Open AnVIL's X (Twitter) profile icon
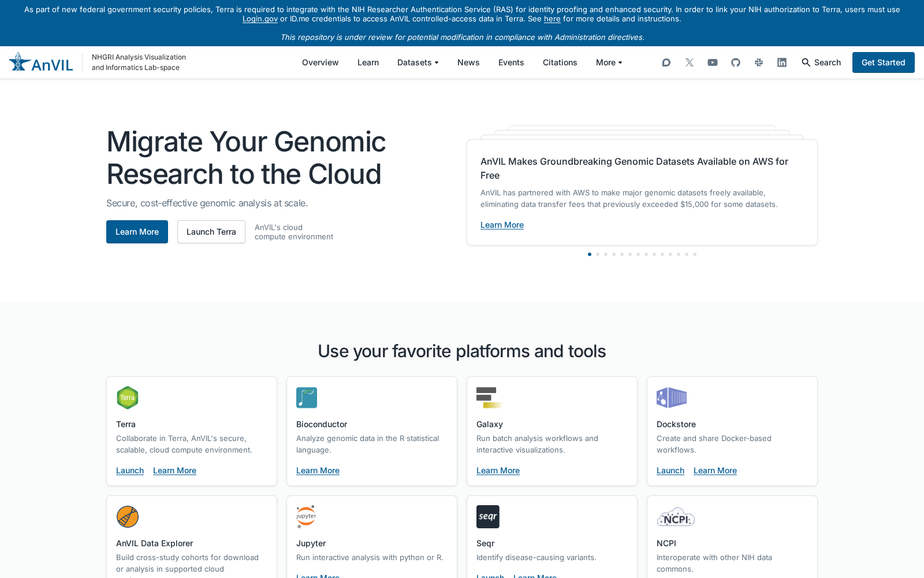 click(x=690, y=62)
